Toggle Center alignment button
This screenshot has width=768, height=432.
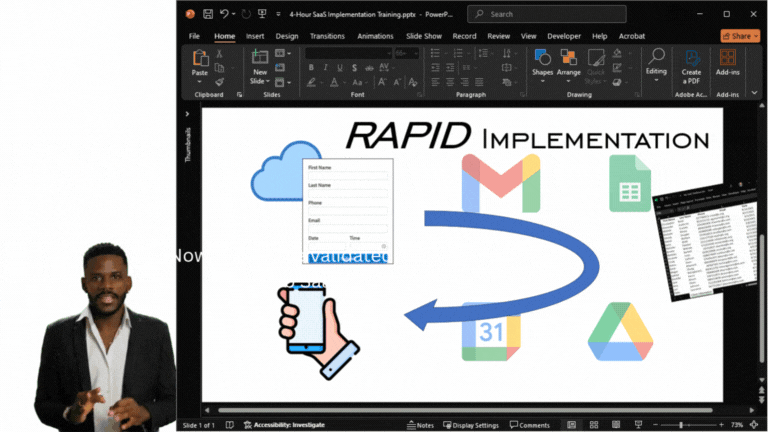(450, 82)
